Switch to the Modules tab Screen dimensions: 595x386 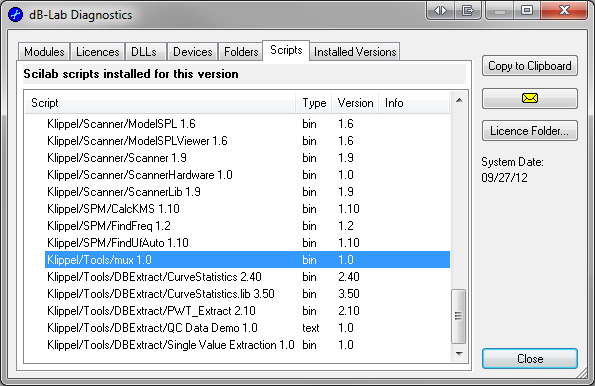(x=44, y=52)
